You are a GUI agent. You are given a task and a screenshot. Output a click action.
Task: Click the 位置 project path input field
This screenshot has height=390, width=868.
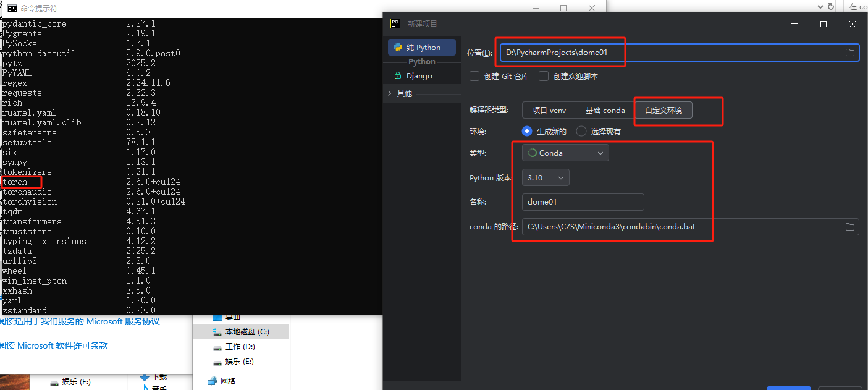(x=680, y=53)
